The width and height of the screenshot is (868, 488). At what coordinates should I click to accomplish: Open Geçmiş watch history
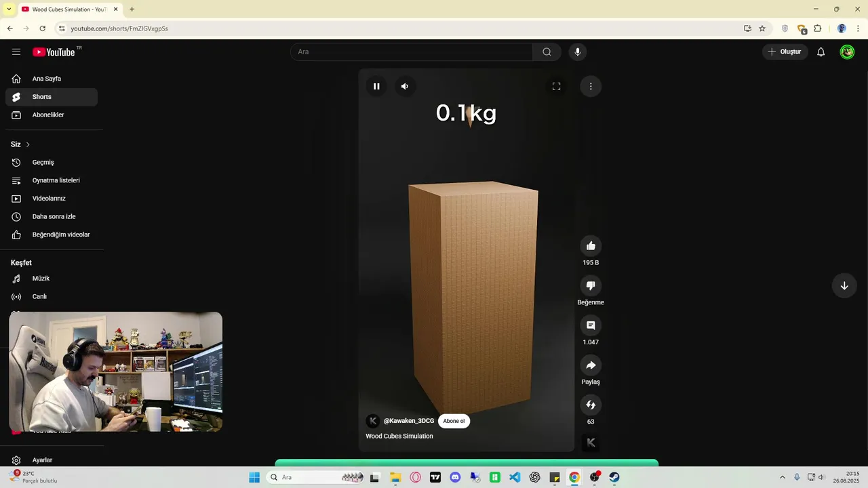[52, 163]
